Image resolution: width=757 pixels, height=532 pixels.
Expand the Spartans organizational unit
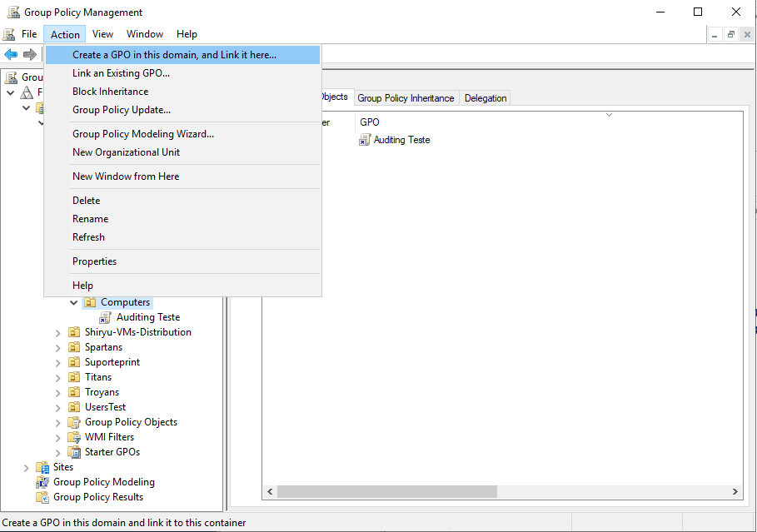point(58,347)
